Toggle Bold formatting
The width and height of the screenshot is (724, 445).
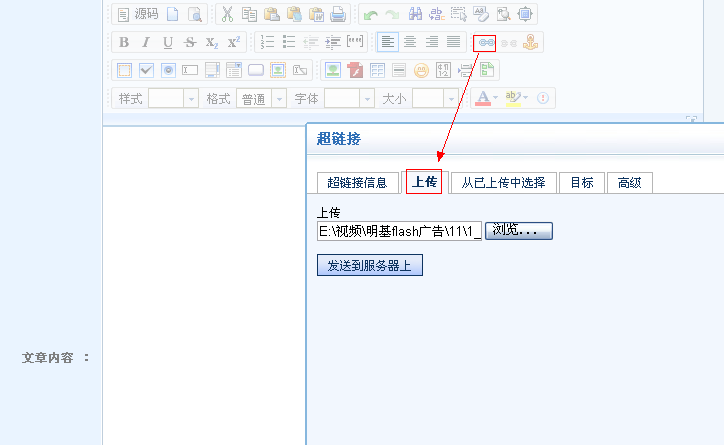click(x=124, y=42)
